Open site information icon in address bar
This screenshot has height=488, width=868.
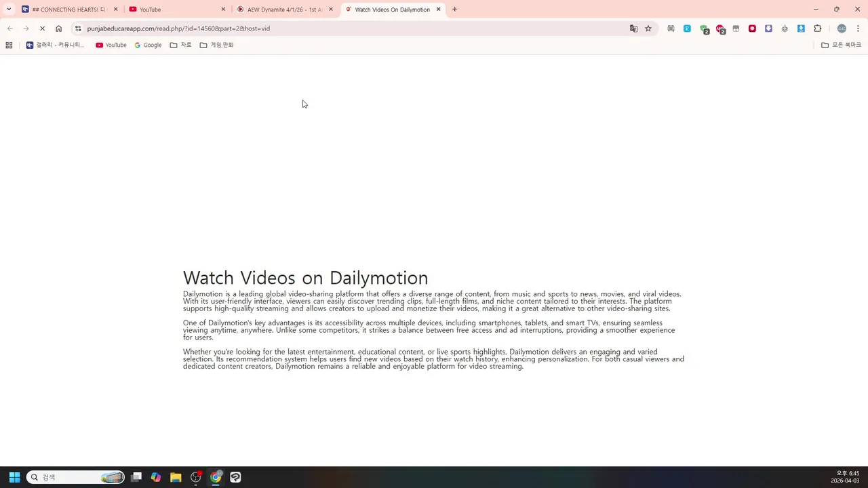click(78, 28)
